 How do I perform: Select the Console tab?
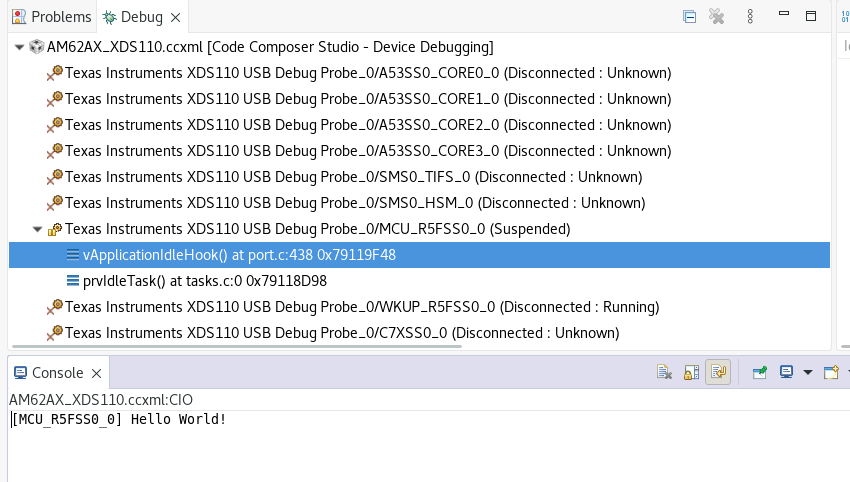tap(57, 372)
